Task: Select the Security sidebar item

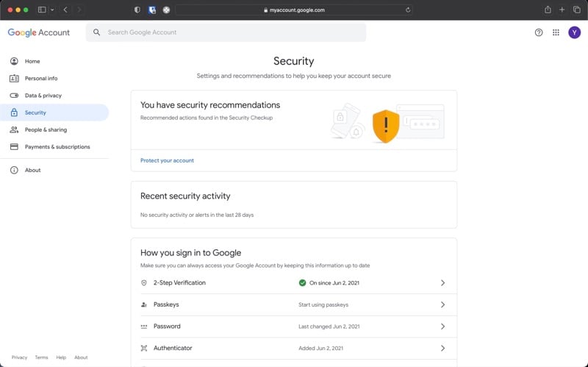Action: coord(54,113)
